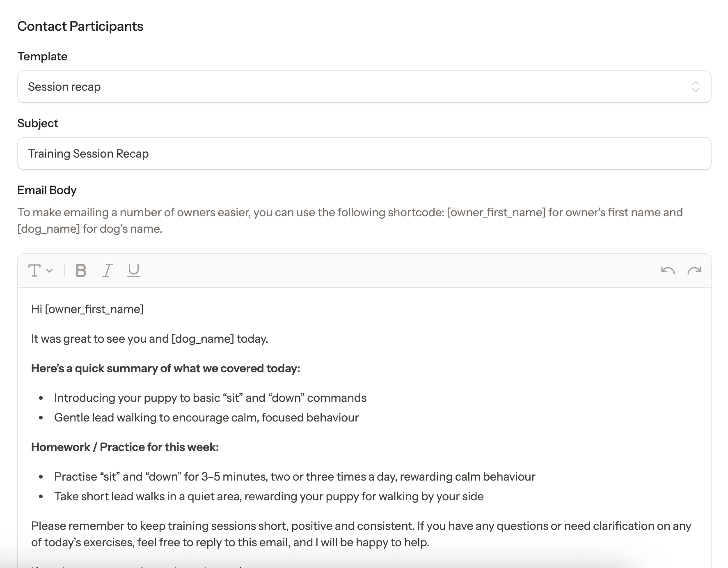Toggle bold formatting in the email editor
728x568 pixels.
coord(81,270)
